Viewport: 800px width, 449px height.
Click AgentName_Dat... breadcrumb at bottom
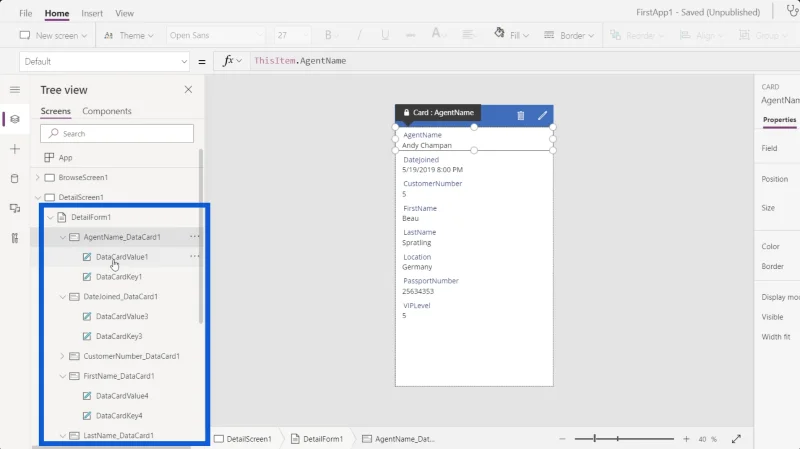(398, 439)
